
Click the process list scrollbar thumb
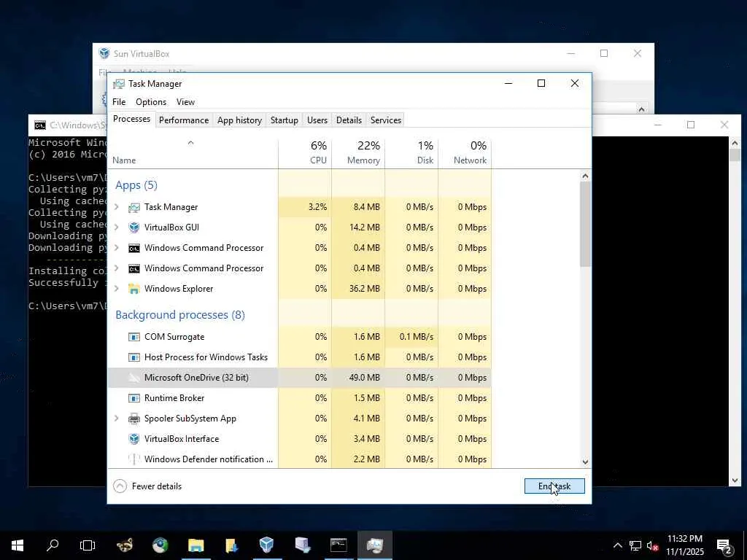585,224
